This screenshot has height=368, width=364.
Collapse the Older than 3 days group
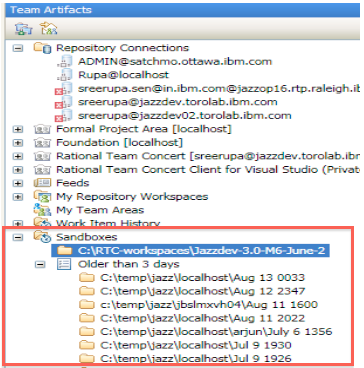(x=40, y=264)
